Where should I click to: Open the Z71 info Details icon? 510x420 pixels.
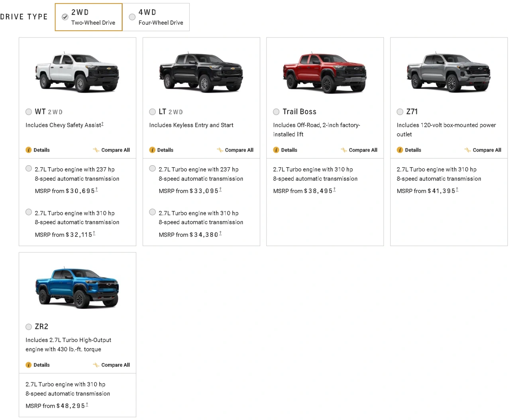pyautogui.click(x=400, y=150)
